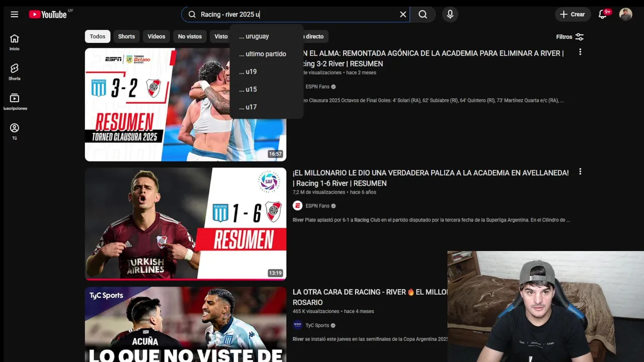
Task: Open the TyC Sports channel name
Action: click(x=317, y=325)
